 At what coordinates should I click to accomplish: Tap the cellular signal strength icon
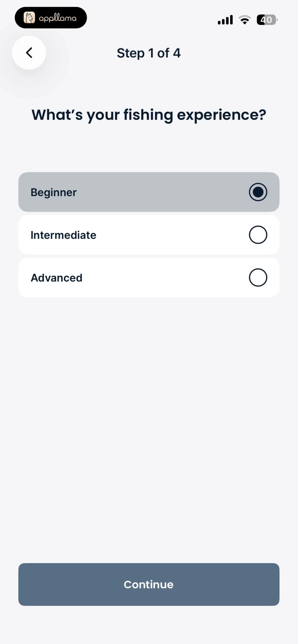[x=225, y=20]
